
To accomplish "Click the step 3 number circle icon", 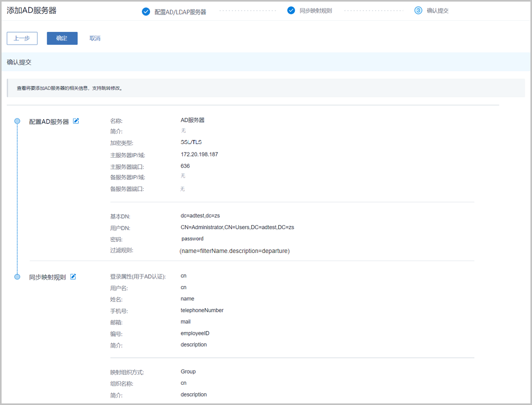I will pos(418,10).
